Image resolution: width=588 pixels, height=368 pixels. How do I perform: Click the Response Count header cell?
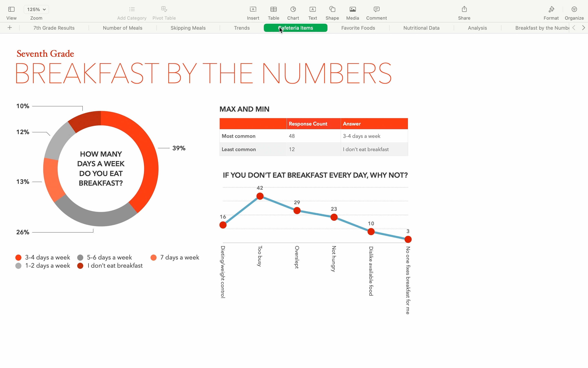click(313, 124)
